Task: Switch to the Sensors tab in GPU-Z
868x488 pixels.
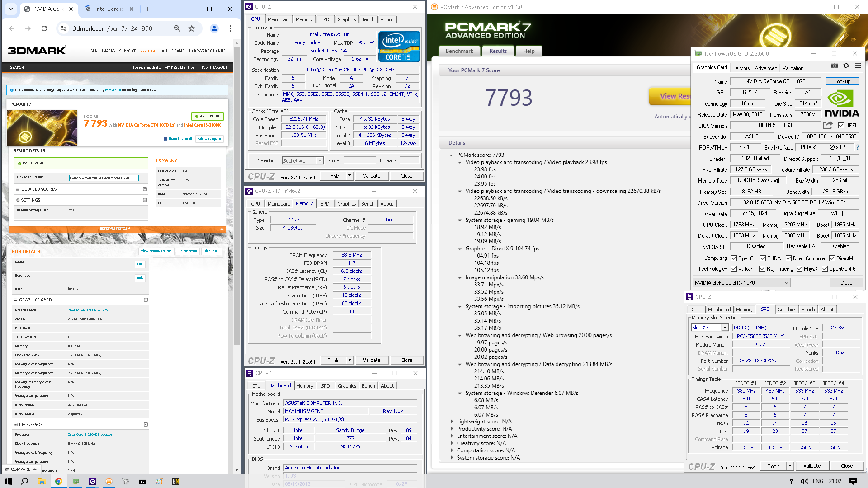Action: [741, 68]
